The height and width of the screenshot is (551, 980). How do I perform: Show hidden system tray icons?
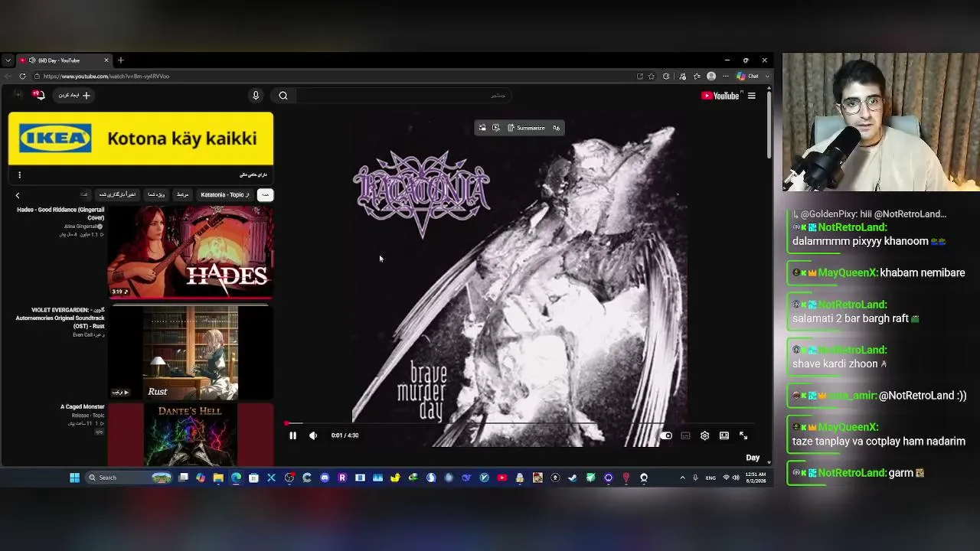(682, 478)
